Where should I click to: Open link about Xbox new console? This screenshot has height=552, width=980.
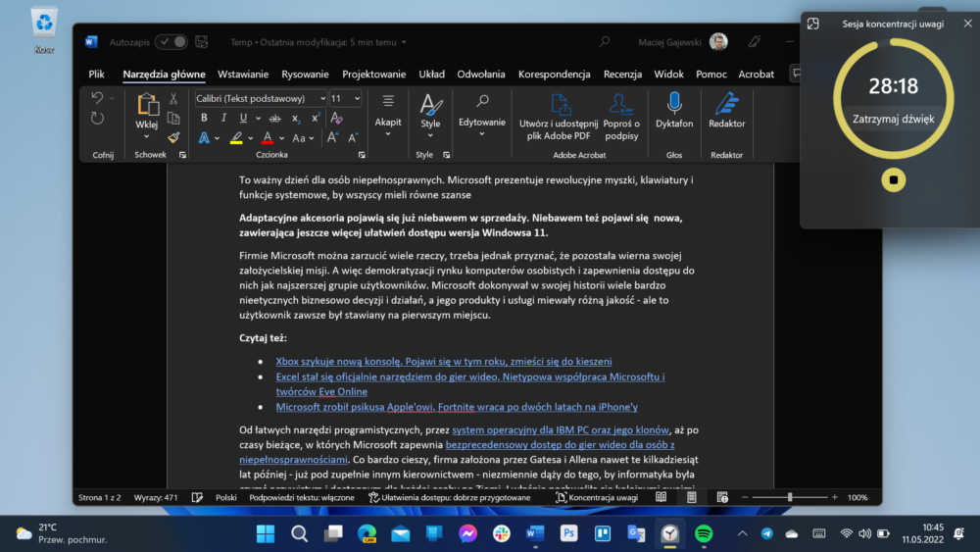coord(444,362)
